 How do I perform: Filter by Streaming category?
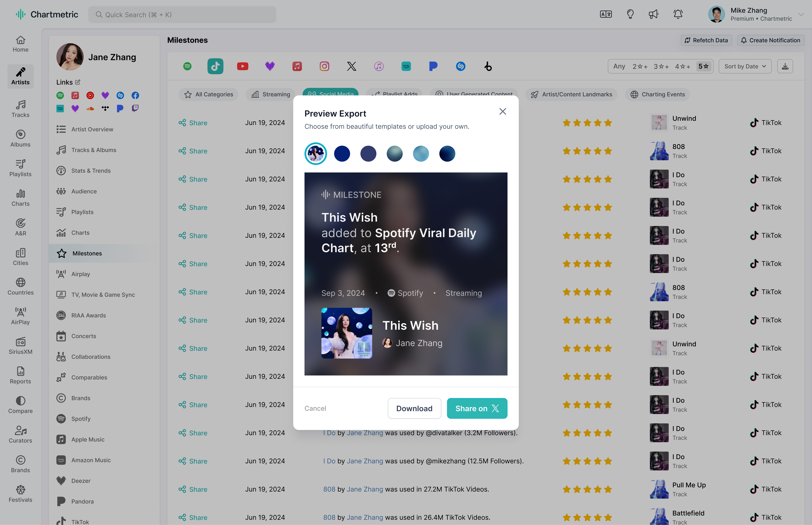pyautogui.click(x=271, y=94)
